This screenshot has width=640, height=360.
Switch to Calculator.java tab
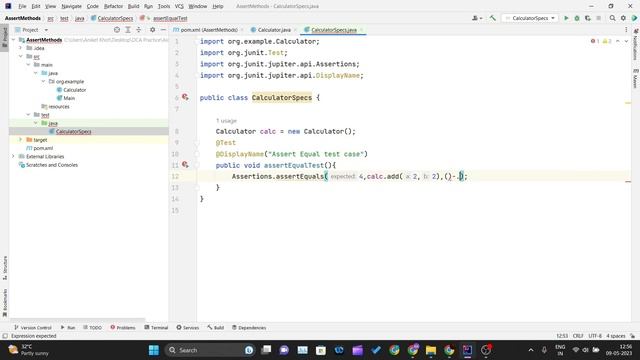click(x=274, y=30)
